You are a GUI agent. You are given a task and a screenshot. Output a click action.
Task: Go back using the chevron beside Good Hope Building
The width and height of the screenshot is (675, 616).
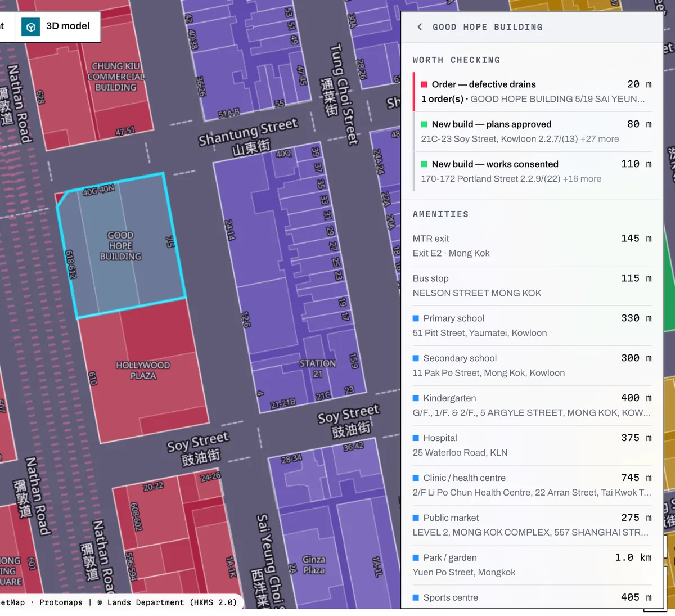(420, 27)
